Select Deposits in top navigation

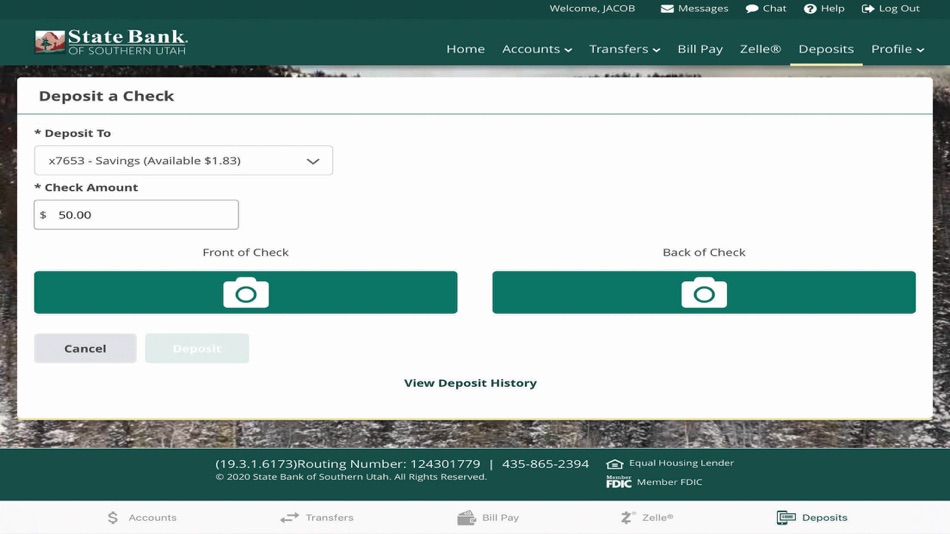tap(826, 49)
